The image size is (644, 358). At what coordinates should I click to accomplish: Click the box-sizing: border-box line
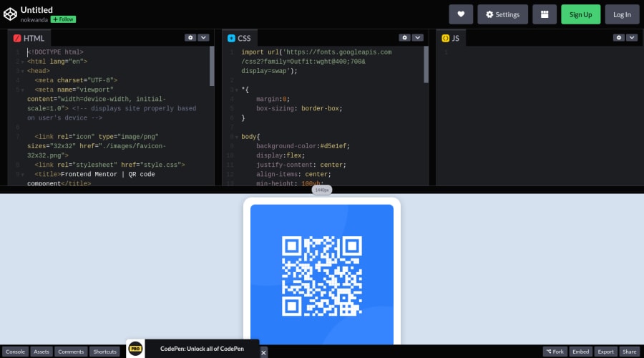click(x=299, y=109)
